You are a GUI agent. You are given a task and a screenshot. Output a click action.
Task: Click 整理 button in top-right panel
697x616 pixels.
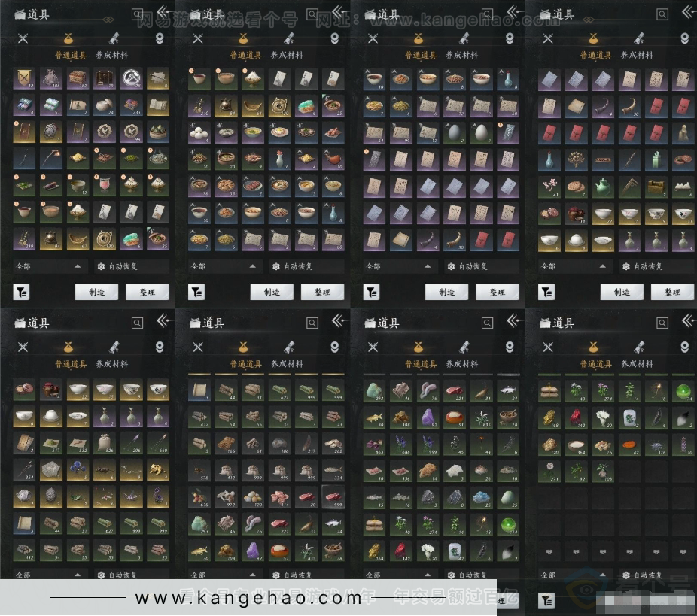tap(673, 292)
